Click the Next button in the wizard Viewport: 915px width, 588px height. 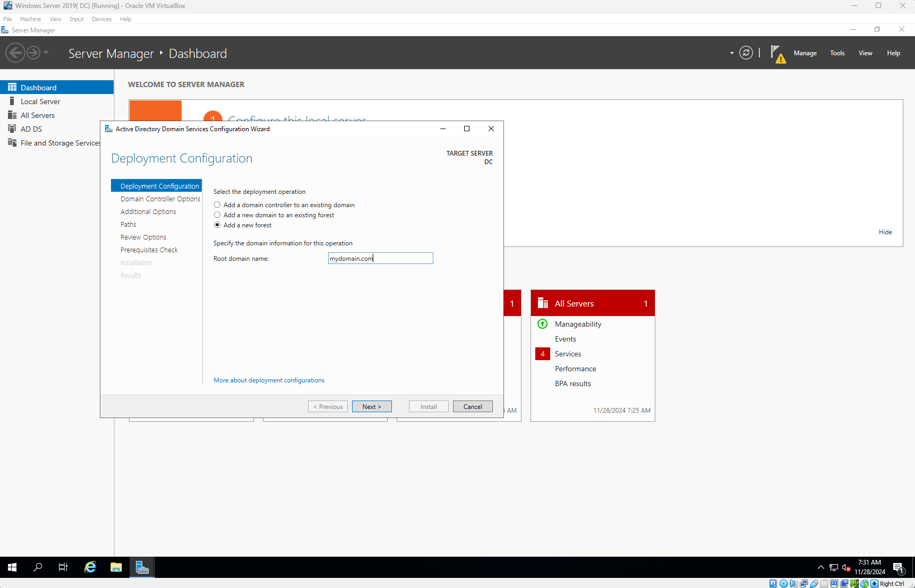(372, 406)
